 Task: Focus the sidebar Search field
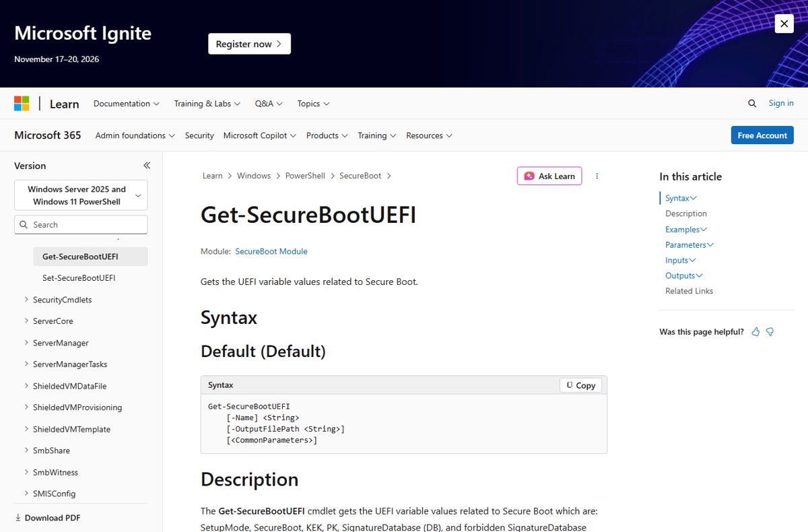[81, 225]
